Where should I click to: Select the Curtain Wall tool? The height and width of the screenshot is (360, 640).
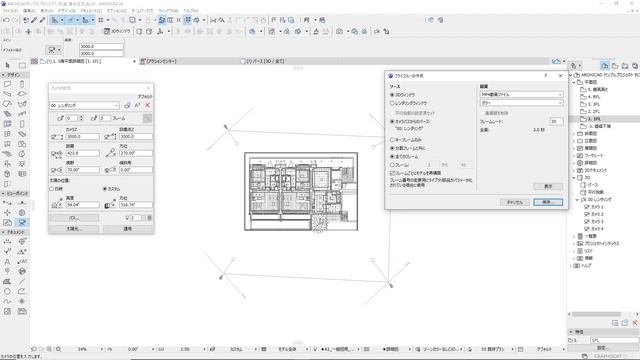click(x=7, y=124)
